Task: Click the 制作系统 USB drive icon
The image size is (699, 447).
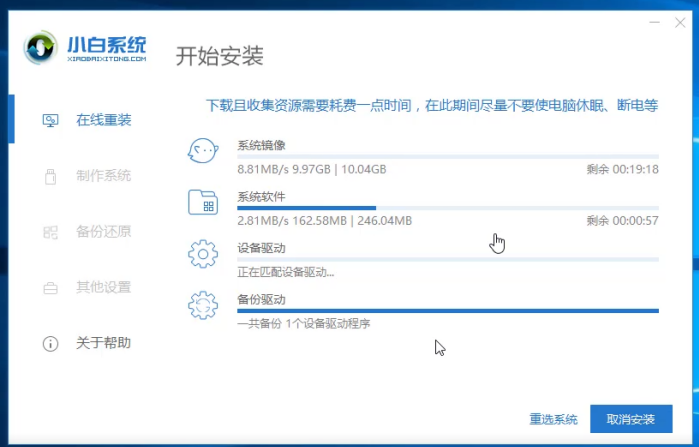Action: [x=50, y=176]
